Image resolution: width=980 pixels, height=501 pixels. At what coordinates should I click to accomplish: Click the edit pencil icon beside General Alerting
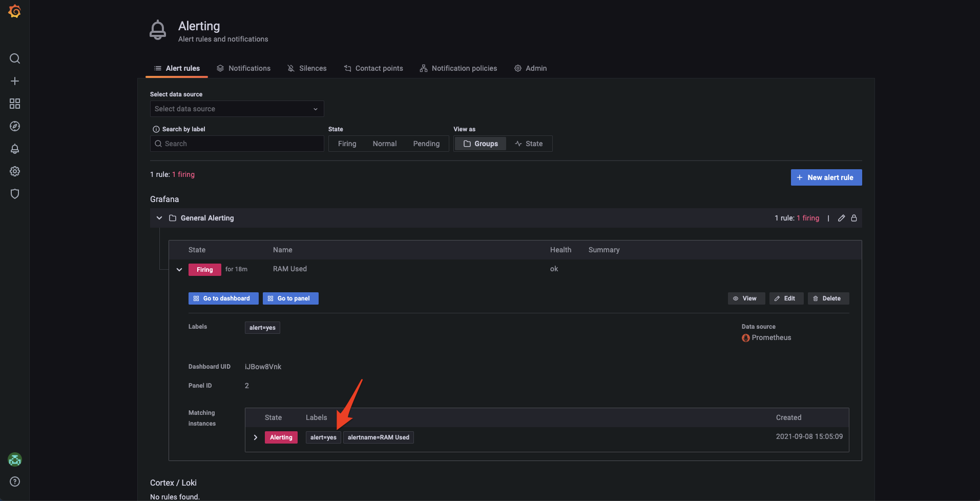841,217
